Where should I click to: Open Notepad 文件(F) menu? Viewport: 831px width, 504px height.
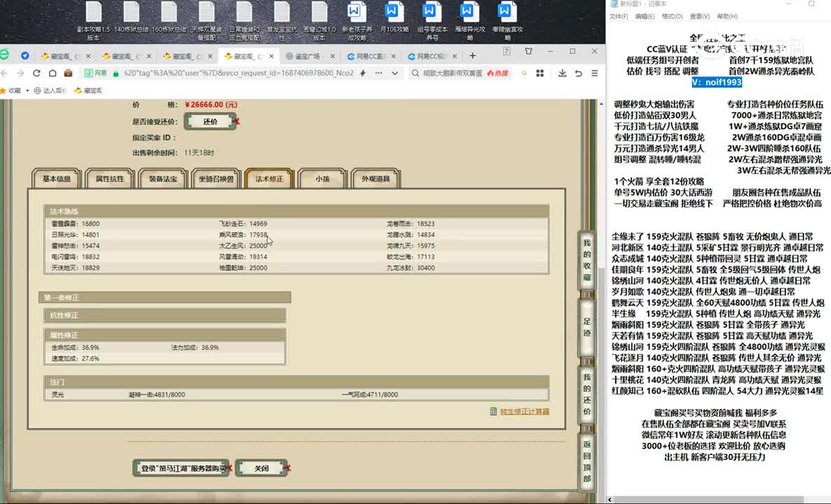point(619,16)
